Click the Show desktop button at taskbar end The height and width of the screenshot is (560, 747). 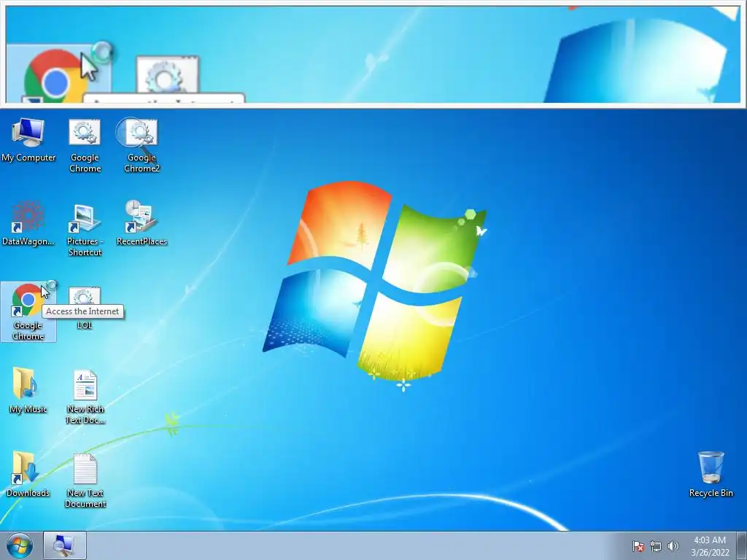click(742, 545)
